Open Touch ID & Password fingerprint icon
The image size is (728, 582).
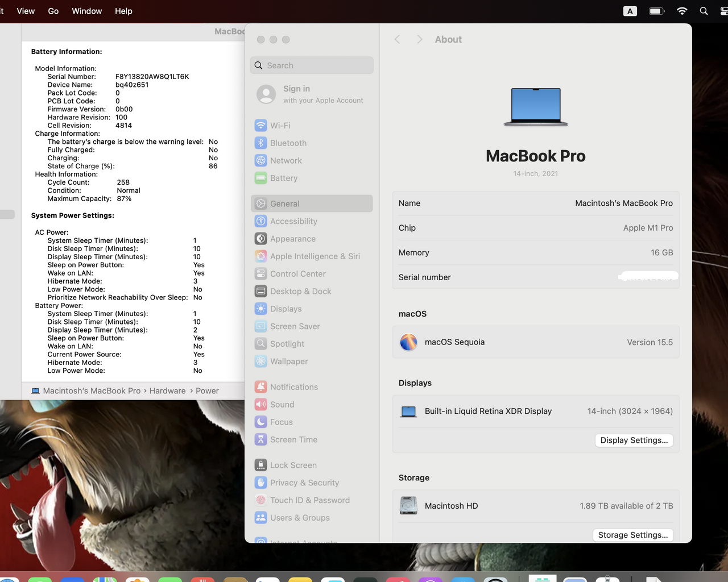pyautogui.click(x=260, y=500)
